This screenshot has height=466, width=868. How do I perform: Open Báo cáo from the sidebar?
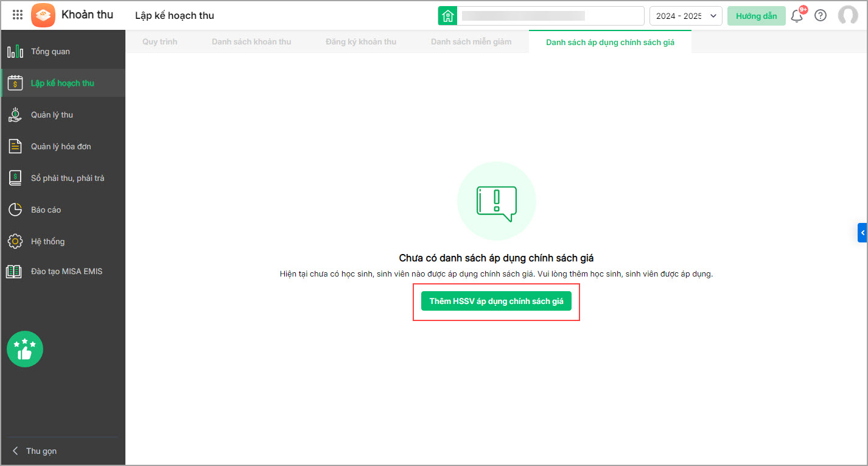pos(46,210)
